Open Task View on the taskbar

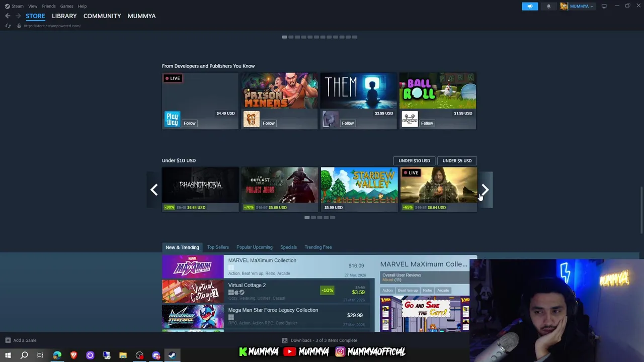click(40, 355)
